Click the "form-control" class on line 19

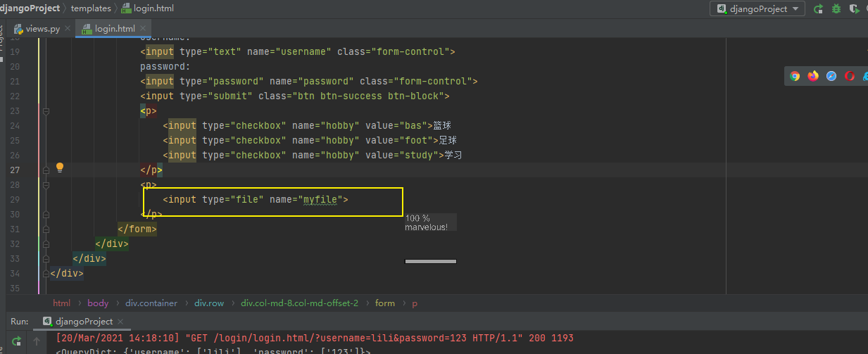click(410, 52)
